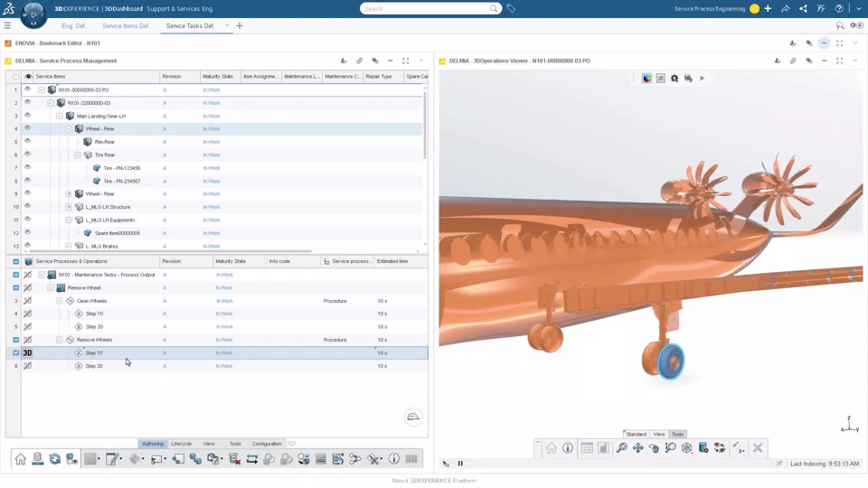Click the Information icon in the 3D viewer toolbar

(568, 448)
